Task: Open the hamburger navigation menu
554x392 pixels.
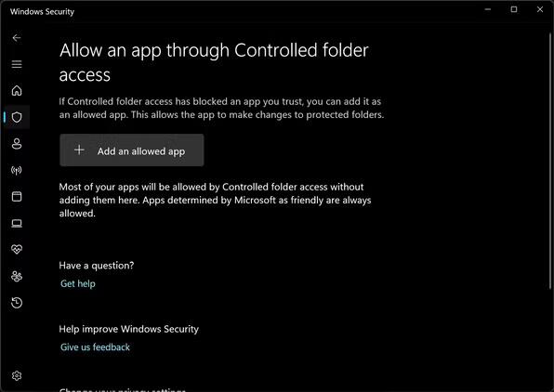Action: coord(17,64)
